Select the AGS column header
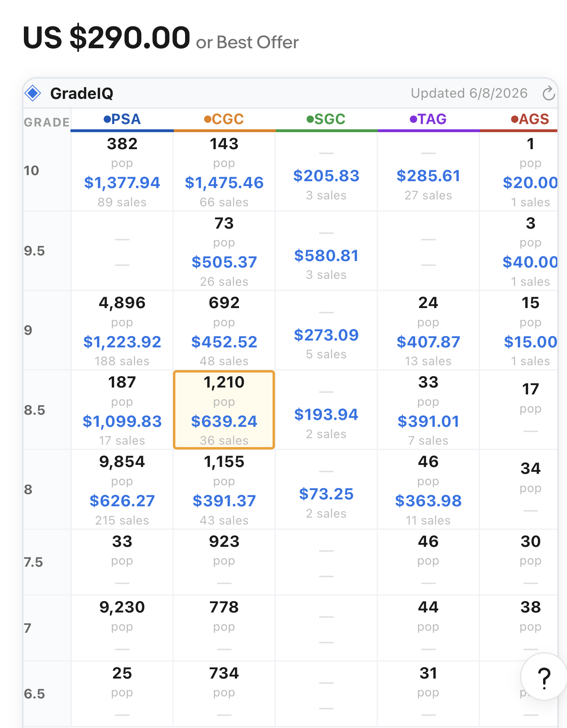 click(x=530, y=119)
